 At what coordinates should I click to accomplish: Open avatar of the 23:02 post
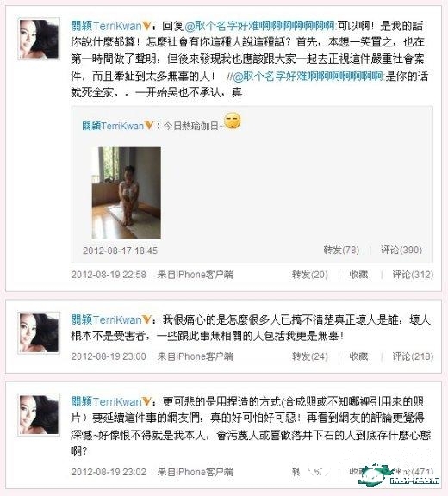tap(39, 415)
